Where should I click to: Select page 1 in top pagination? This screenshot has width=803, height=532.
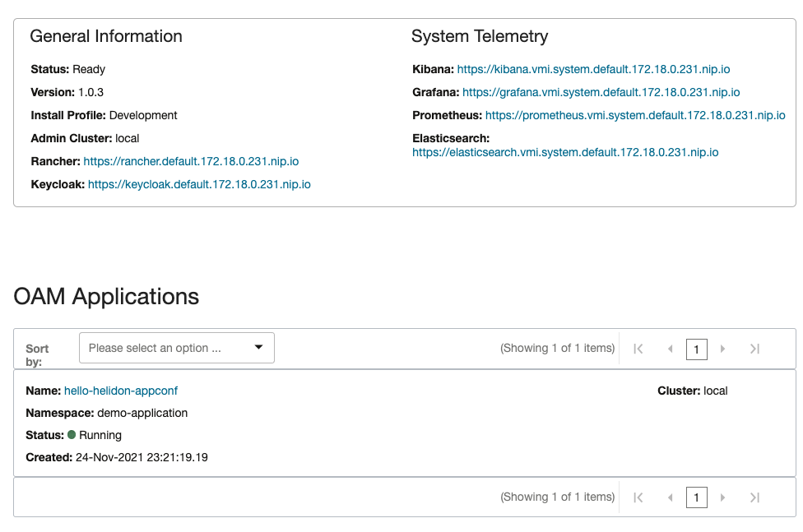[x=696, y=349]
